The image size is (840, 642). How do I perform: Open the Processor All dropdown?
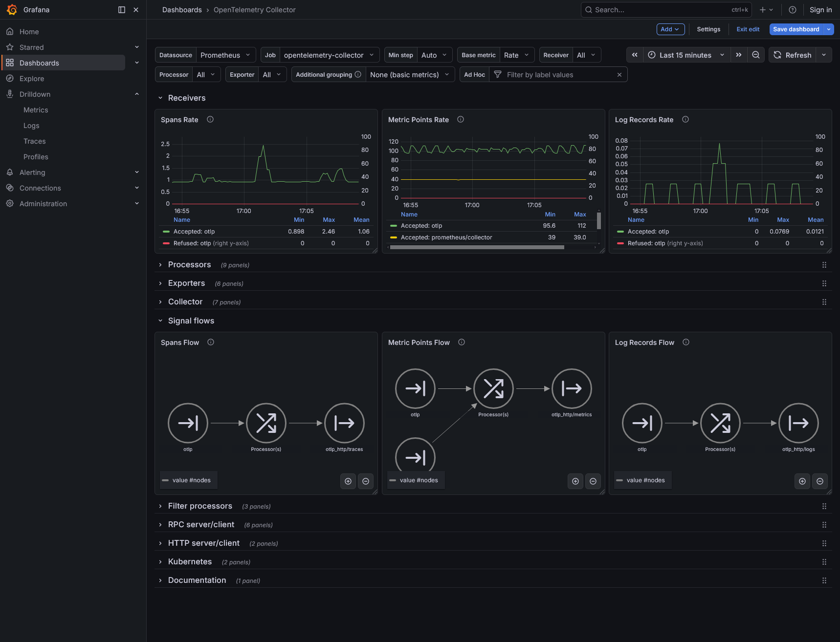pyautogui.click(x=206, y=74)
